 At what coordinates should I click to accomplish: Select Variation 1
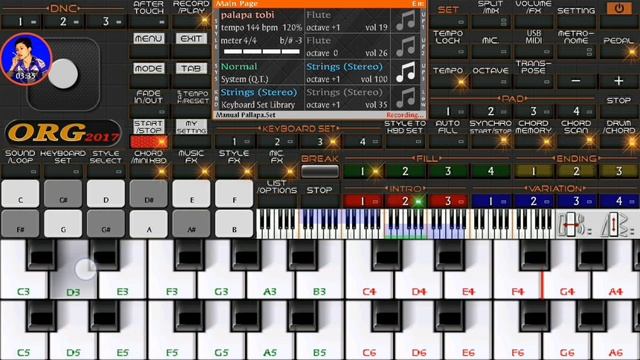pos(490,201)
